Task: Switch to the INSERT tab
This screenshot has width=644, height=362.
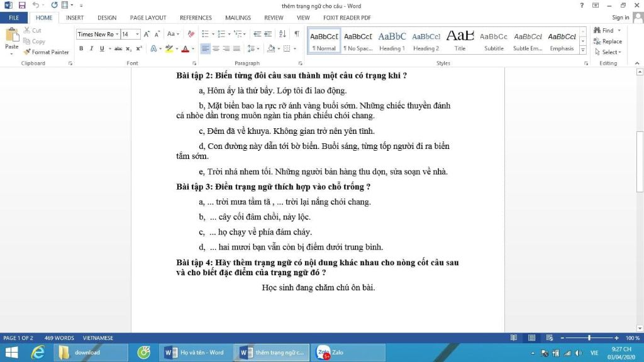Action: [x=75, y=18]
